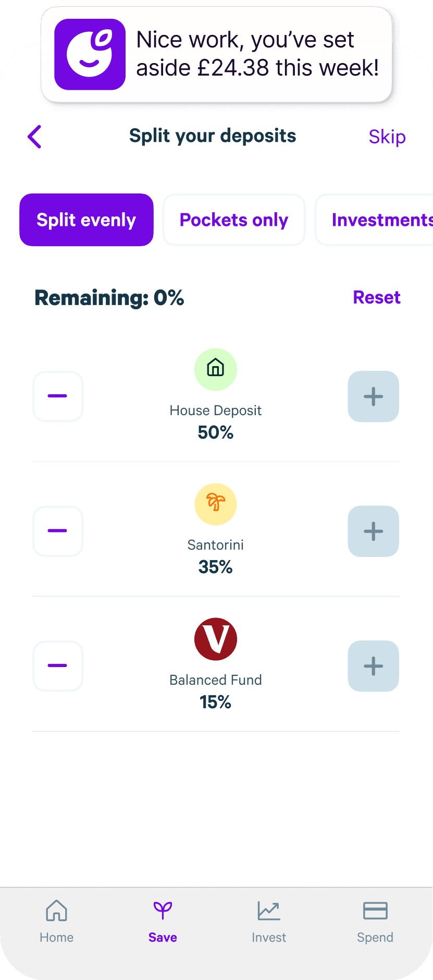Screen dimensions: 433x980
Task: Decrease House Deposit percentage
Action: [x=58, y=396]
